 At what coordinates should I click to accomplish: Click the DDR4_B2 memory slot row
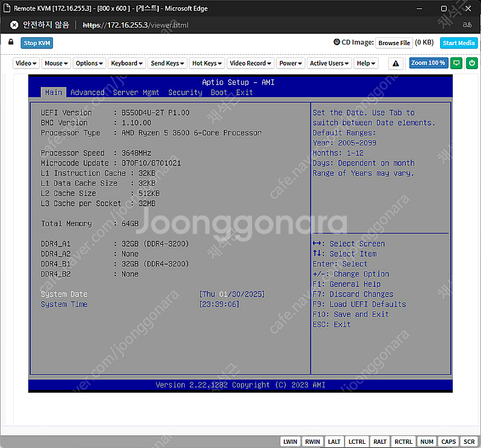point(90,274)
